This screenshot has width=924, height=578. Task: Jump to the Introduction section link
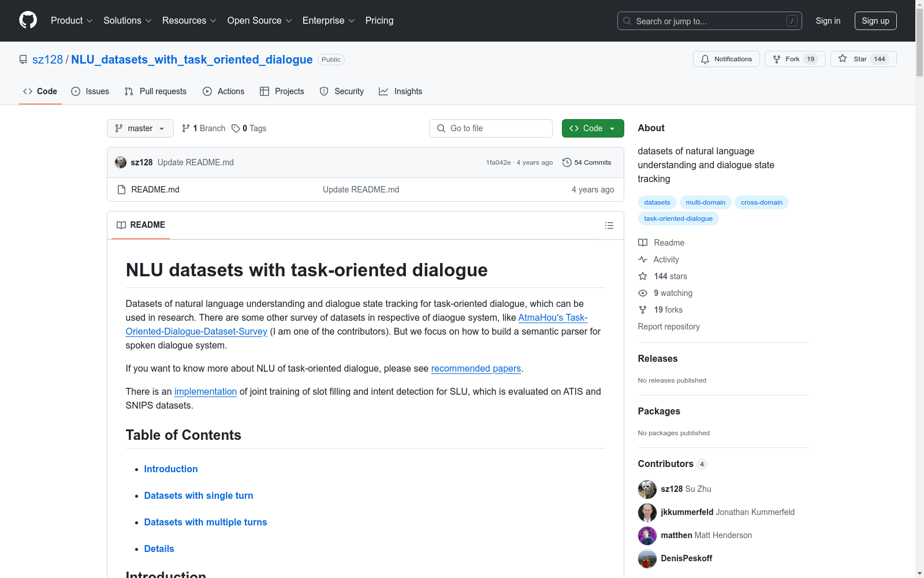(x=171, y=469)
